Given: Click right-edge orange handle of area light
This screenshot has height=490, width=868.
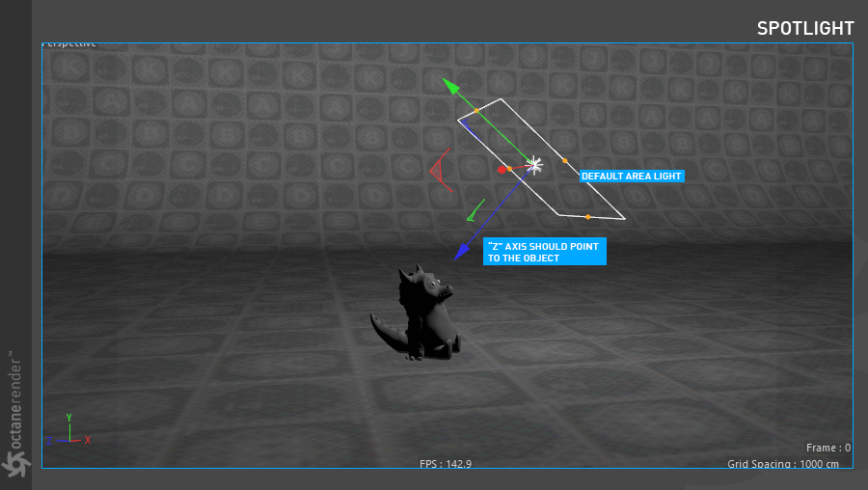Looking at the screenshot, I should tap(565, 161).
